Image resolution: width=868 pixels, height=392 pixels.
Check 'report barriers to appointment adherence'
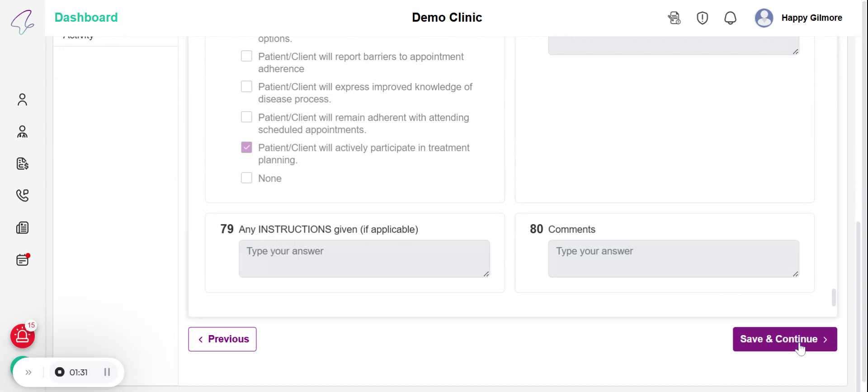[246, 56]
